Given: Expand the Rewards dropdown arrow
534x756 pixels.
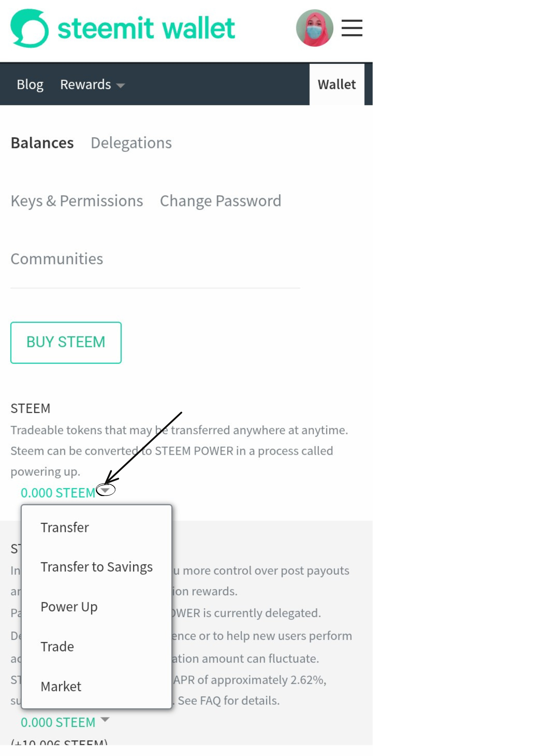Looking at the screenshot, I should click(x=120, y=86).
